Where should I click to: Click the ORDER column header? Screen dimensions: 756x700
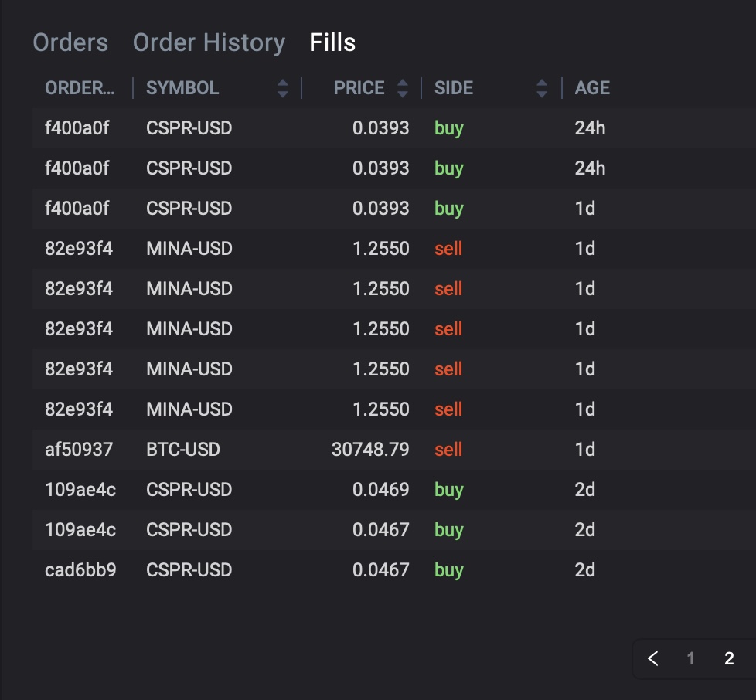[79, 88]
